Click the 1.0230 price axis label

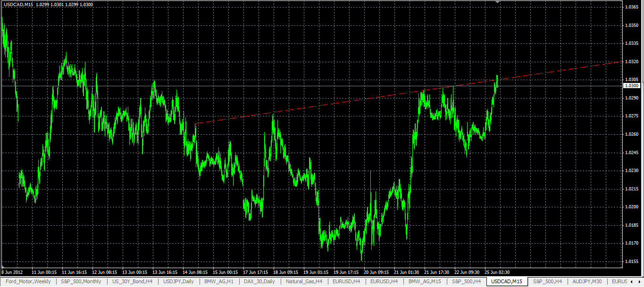632,171
